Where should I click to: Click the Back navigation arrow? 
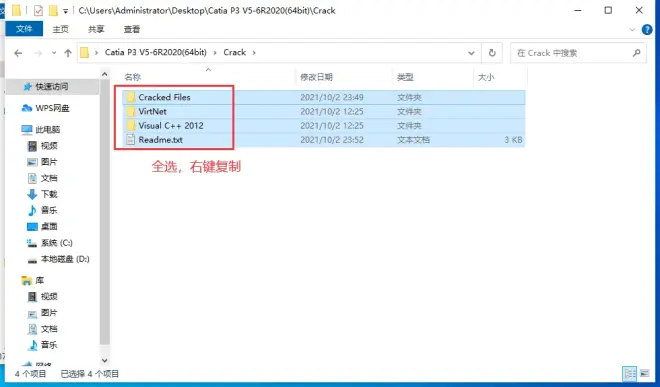[x=18, y=53]
